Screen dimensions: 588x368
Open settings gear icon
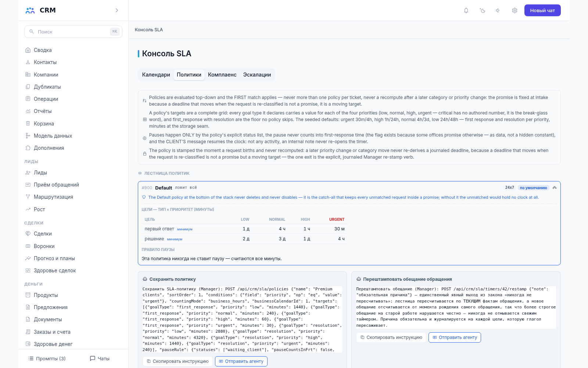point(514,10)
